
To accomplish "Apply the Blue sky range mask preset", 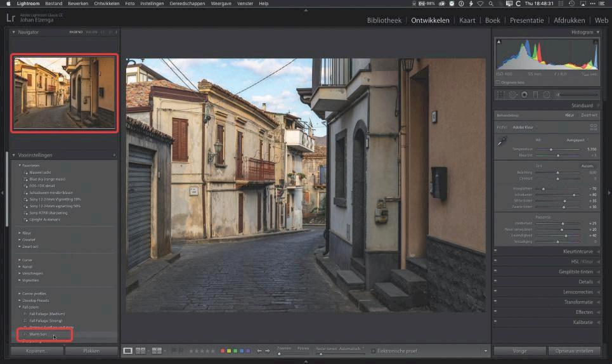I will (47, 179).
